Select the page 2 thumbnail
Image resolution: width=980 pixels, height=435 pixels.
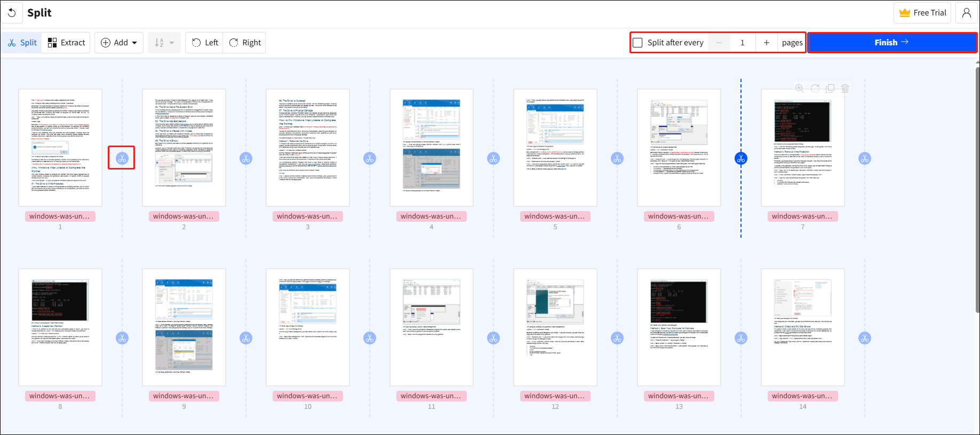pos(184,148)
